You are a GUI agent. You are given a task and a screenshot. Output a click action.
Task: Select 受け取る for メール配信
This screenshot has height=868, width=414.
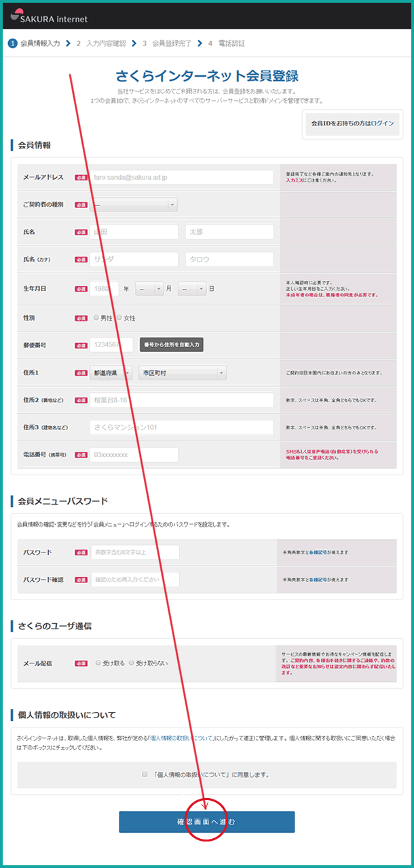(98, 663)
